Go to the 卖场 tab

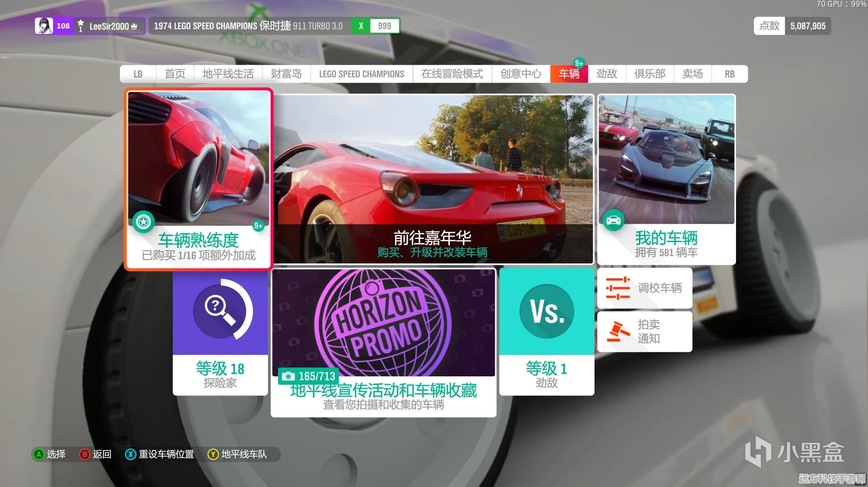(x=692, y=74)
